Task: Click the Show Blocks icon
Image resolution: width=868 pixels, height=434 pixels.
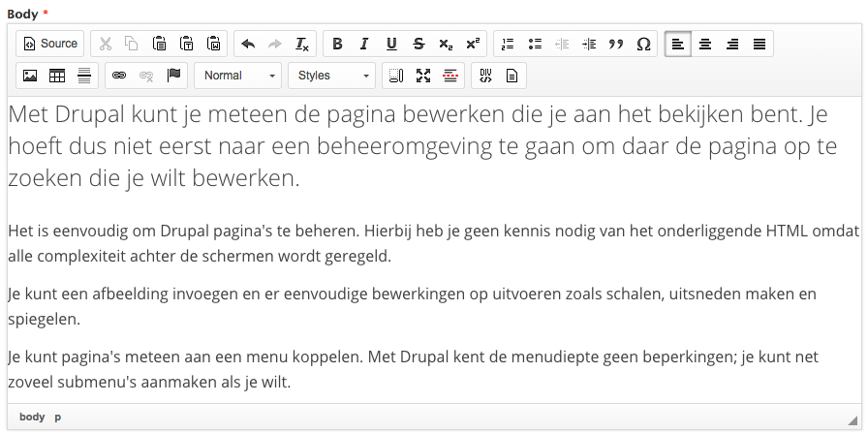Action: pyautogui.click(x=396, y=76)
